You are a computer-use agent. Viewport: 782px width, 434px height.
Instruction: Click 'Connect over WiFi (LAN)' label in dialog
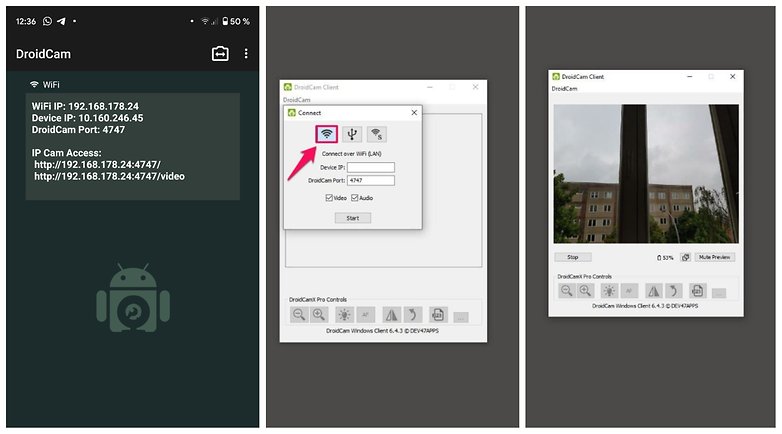(x=352, y=154)
